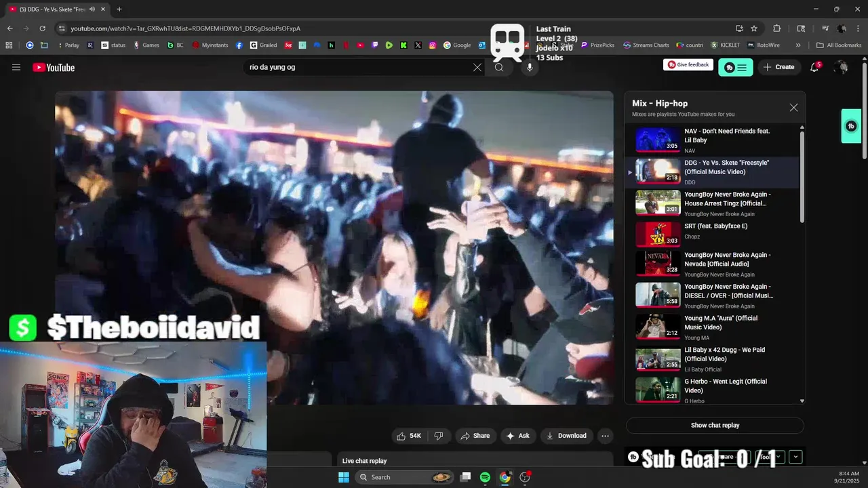868x488 pixels.
Task: Click playlist scrollbar down arrow
Action: 802,401
